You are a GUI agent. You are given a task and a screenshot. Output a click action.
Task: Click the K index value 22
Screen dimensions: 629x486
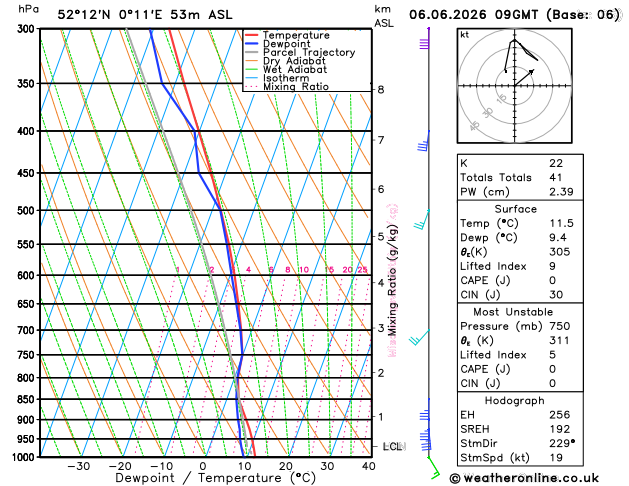pyautogui.click(x=556, y=163)
